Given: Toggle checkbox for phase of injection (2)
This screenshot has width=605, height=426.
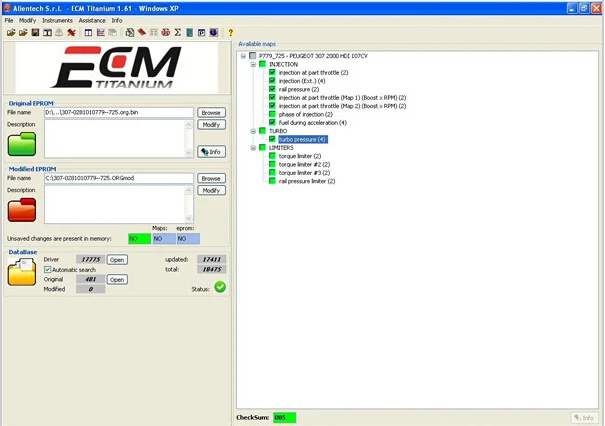Looking at the screenshot, I should pyautogui.click(x=272, y=114).
